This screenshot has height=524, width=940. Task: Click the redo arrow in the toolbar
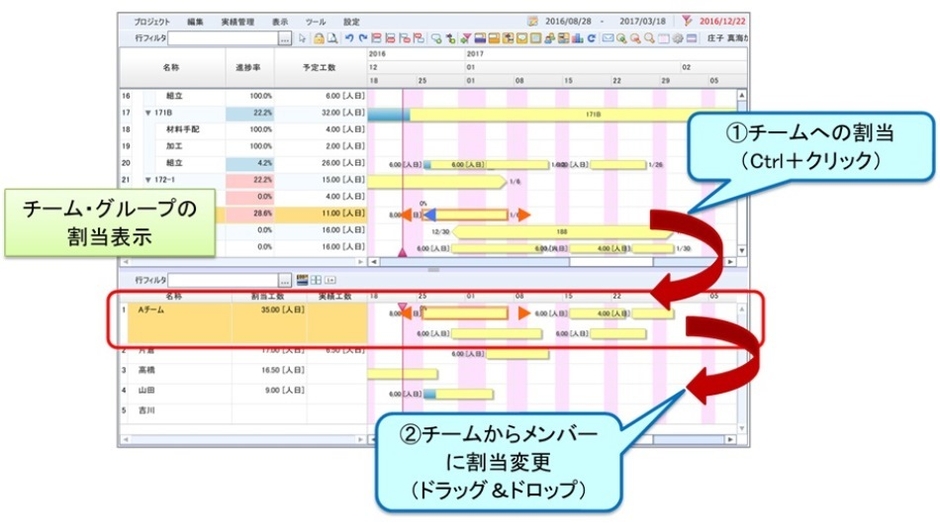coord(360,38)
